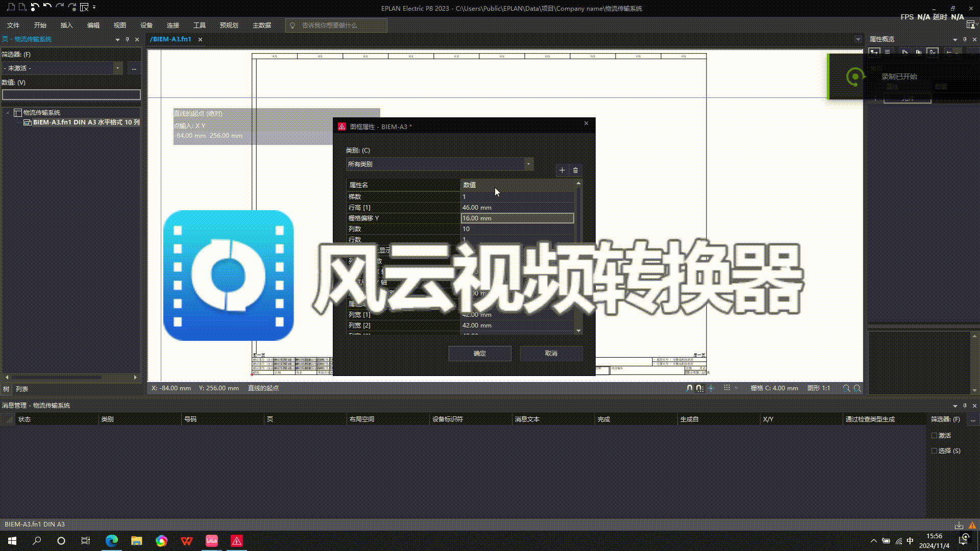Add a new property with the plus icon
Image resolution: width=980 pixels, height=551 pixels.
tap(562, 170)
